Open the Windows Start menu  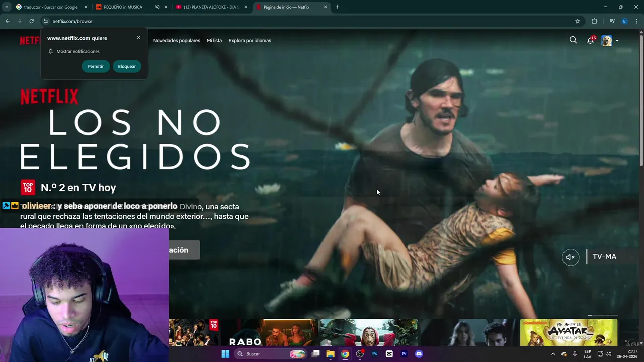pyautogui.click(x=225, y=354)
